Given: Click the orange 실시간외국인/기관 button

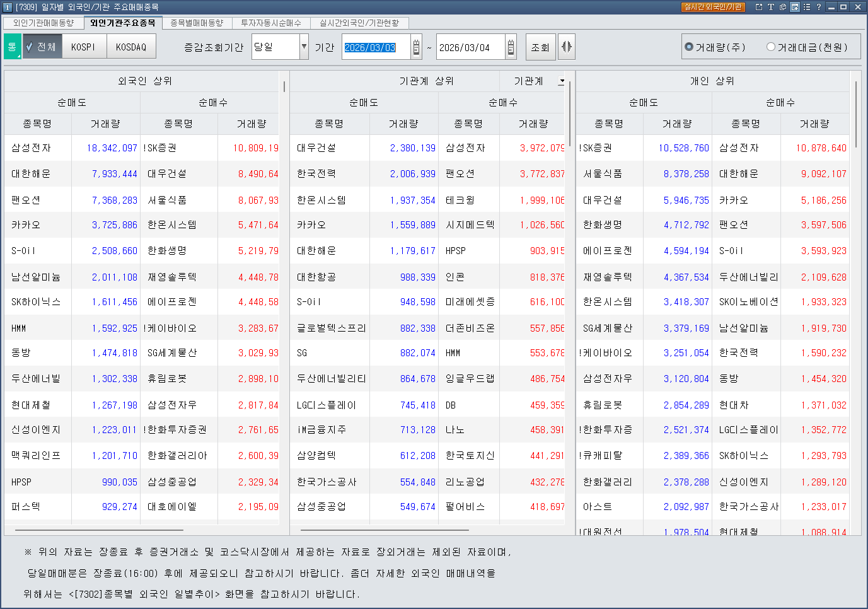Looking at the screenshot, I should point(713,7).
